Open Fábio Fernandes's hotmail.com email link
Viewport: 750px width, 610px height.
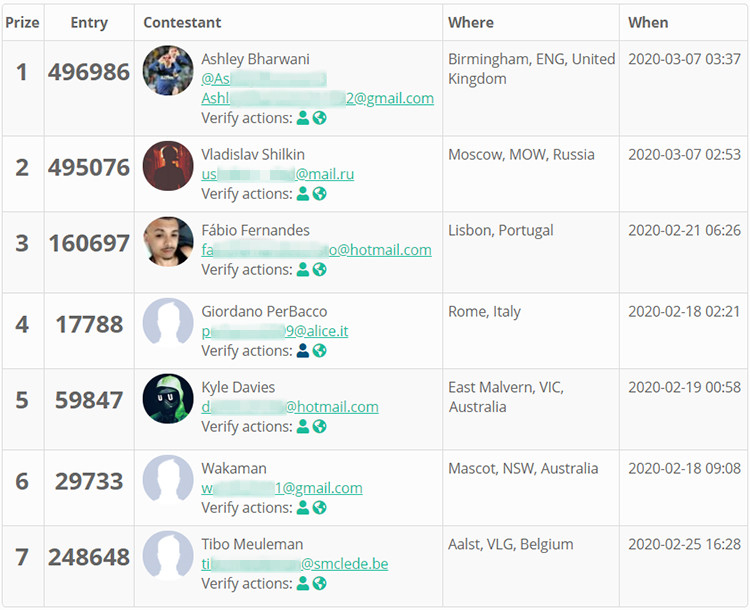point(316,250)
